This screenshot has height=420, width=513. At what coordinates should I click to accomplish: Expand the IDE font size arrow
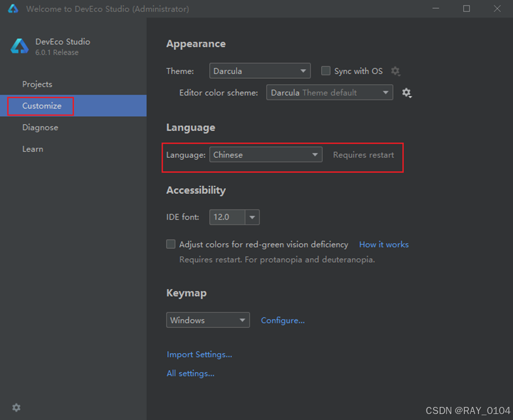(252, 217)
